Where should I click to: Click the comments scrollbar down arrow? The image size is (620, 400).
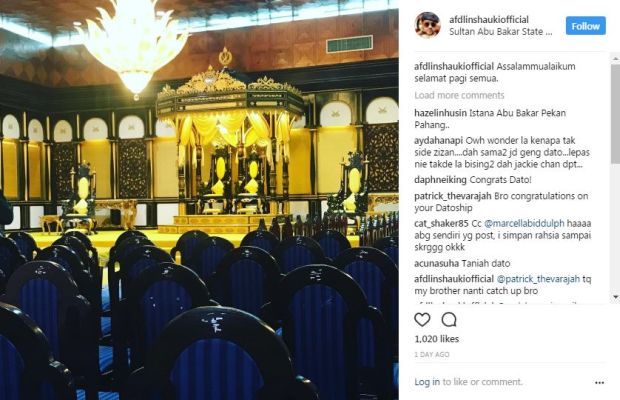[616, 296]
